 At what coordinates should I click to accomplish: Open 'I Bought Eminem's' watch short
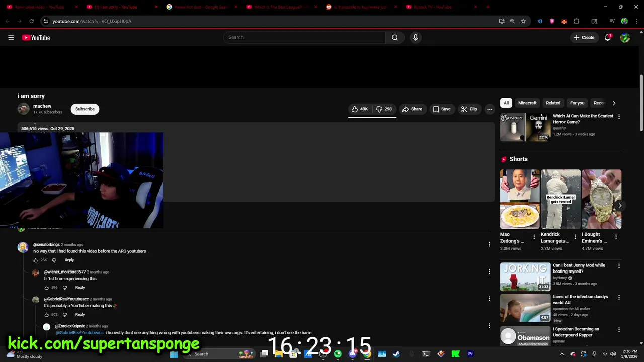pyautogui.click(x=602, y=199)
